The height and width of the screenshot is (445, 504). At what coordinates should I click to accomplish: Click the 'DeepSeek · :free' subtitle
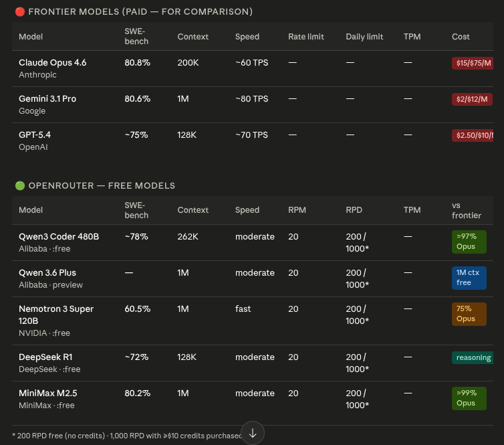tap(49, 369)
